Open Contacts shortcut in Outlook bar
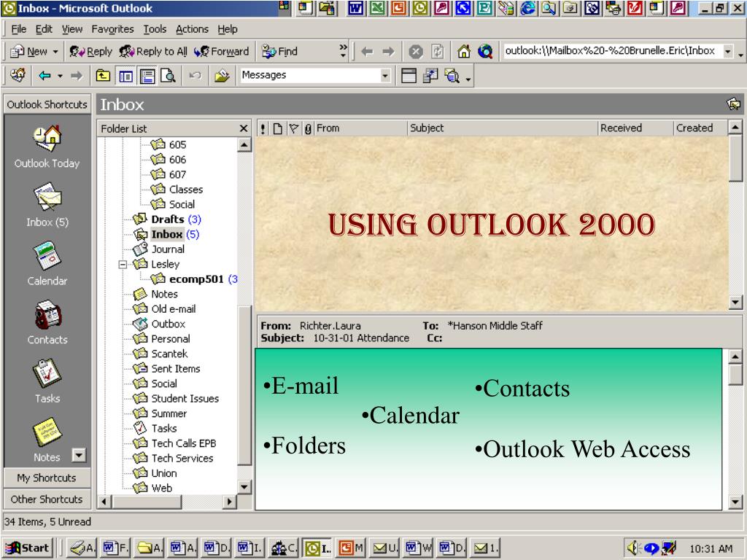 coord(47,322)
